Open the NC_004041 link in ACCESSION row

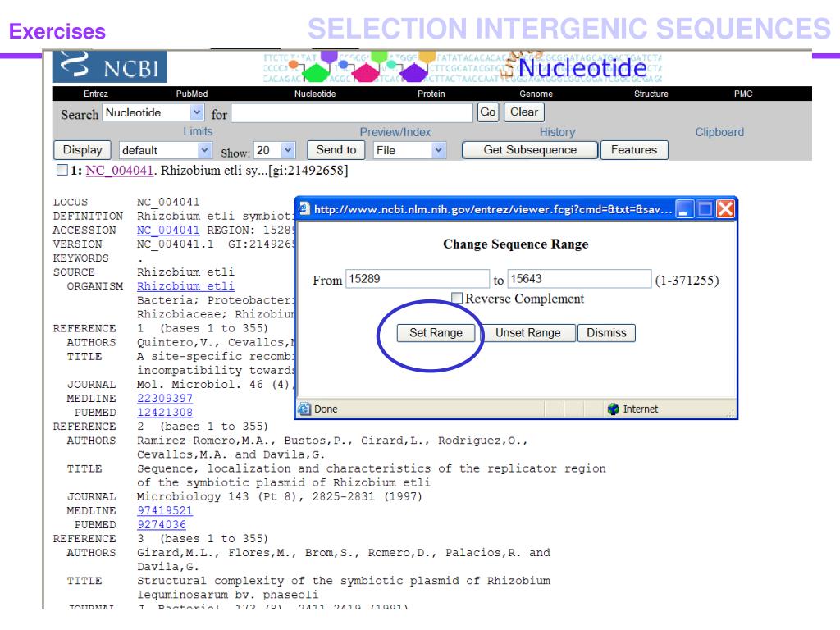(x=168, y=231)
